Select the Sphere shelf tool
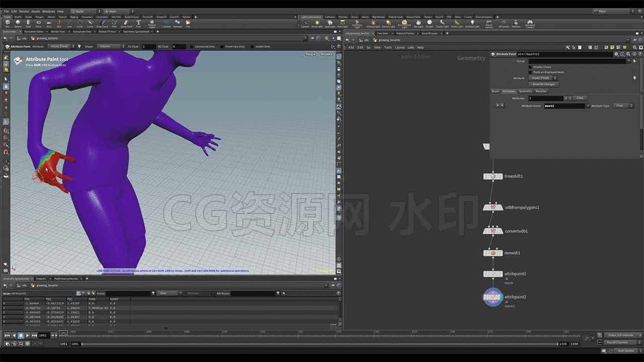The image size is (644, 362). coord(18,23)
